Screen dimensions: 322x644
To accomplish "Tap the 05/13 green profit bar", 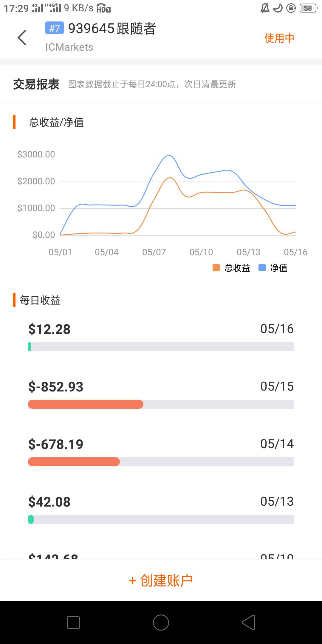I will click(31, 519).
